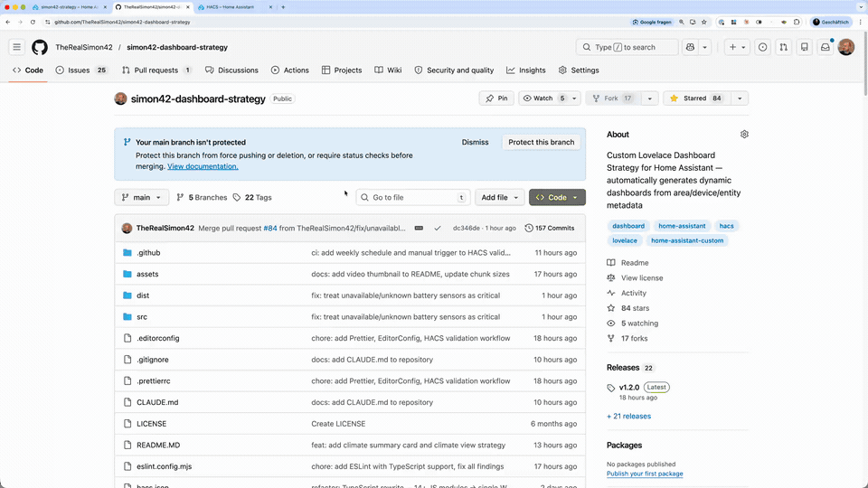Open the notifications inbox icon

click(x=826, y=47)
